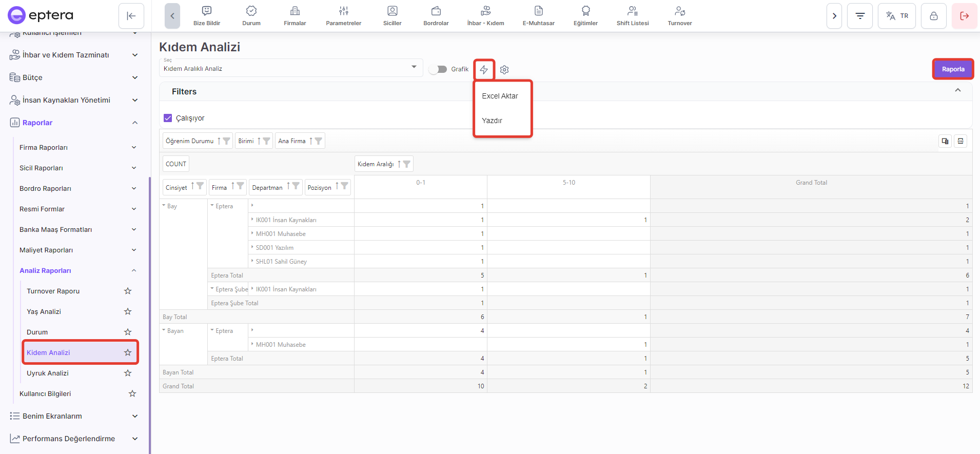The height and width of the screenshot is (454, 980).
Task: Open the Kıdem Aralıklı Analiz dropdown
Action: click(290, 68)
